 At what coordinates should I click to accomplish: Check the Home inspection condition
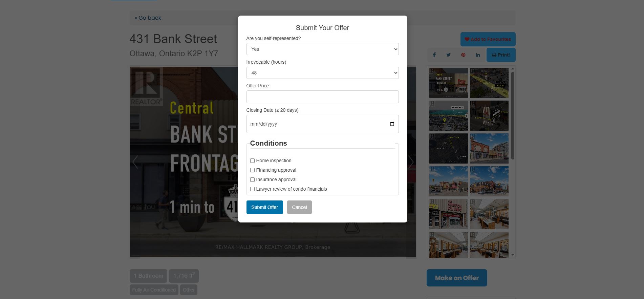pyautogui.click(x=252, y=161)
